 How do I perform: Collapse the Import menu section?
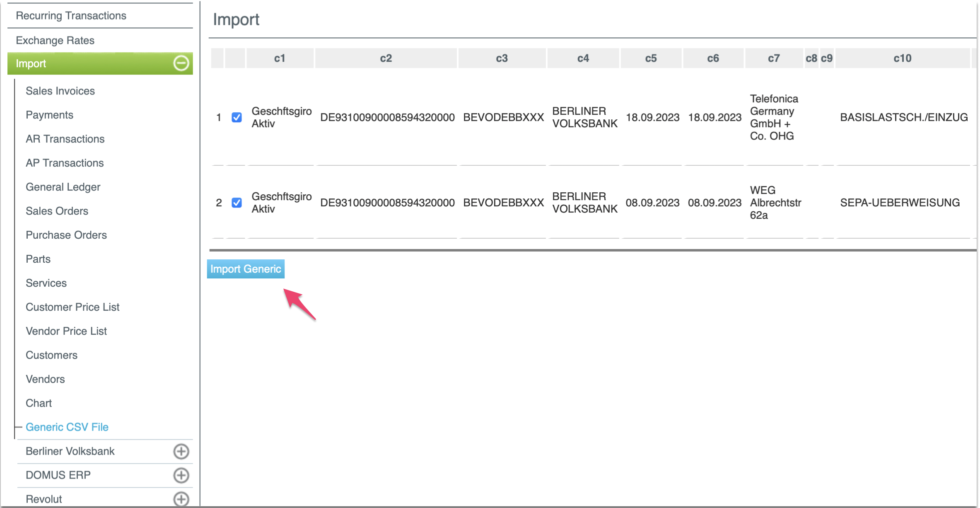pos(181,63)
